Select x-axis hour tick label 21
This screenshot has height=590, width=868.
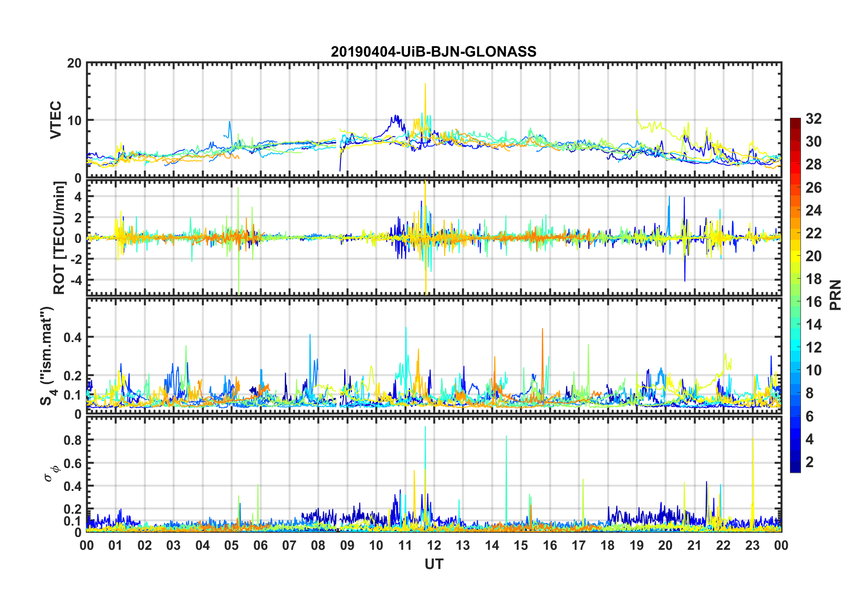pyautogui.click(x=695, y=546)
